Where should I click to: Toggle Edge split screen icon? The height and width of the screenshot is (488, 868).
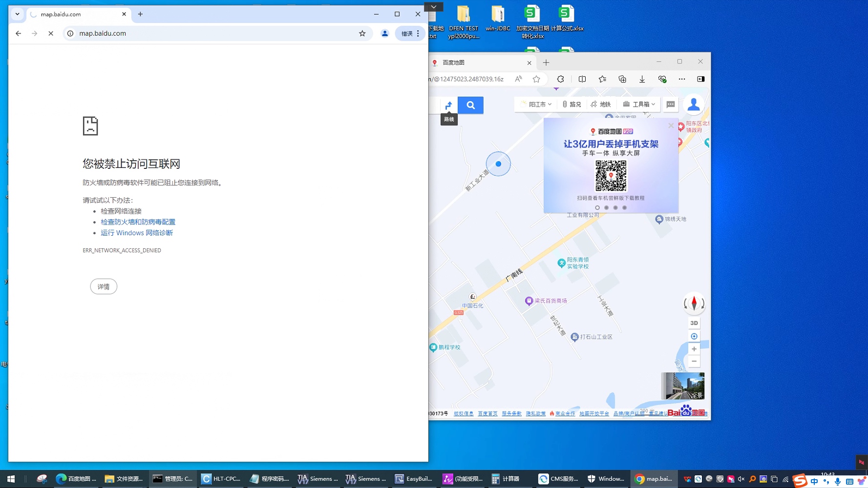tap(582, 79)
